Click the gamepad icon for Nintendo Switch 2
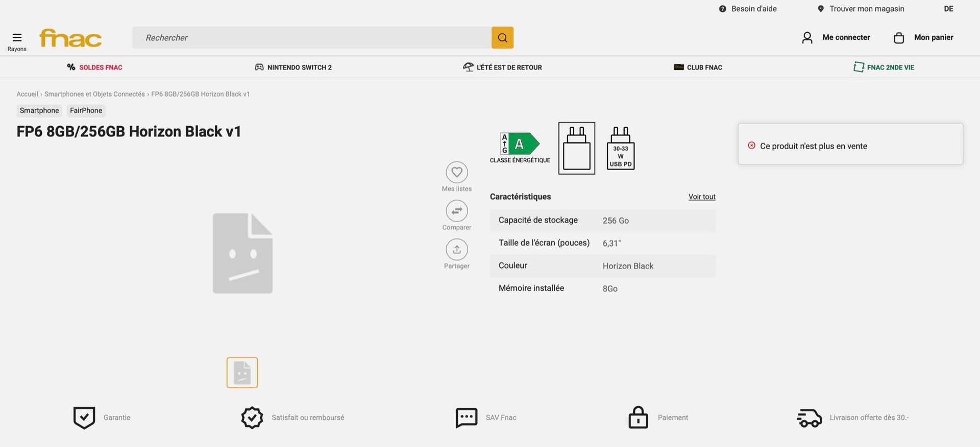The height and width of the screenshot is (447, 980). pos(259,67)
